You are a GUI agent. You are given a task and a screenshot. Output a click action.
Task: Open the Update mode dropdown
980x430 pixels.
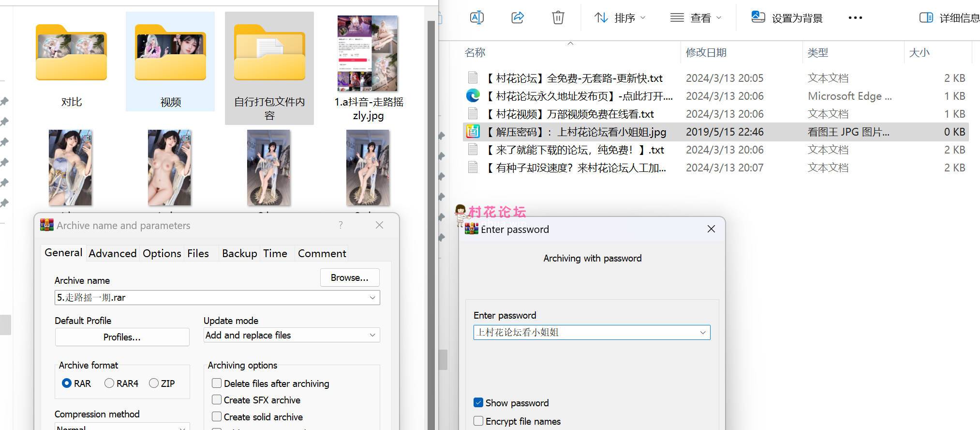[292, 335]
